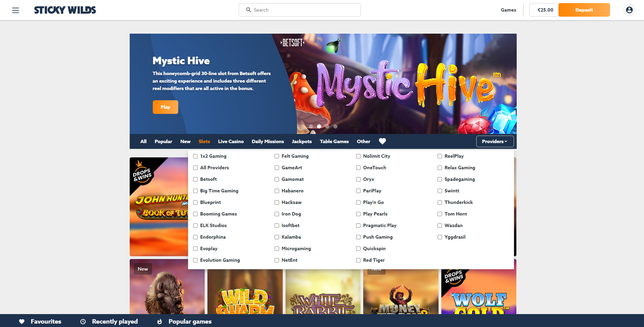The width and height of the screenshot is (644, 327).
Task: Go to first banner slide dot
Action: 311,126
